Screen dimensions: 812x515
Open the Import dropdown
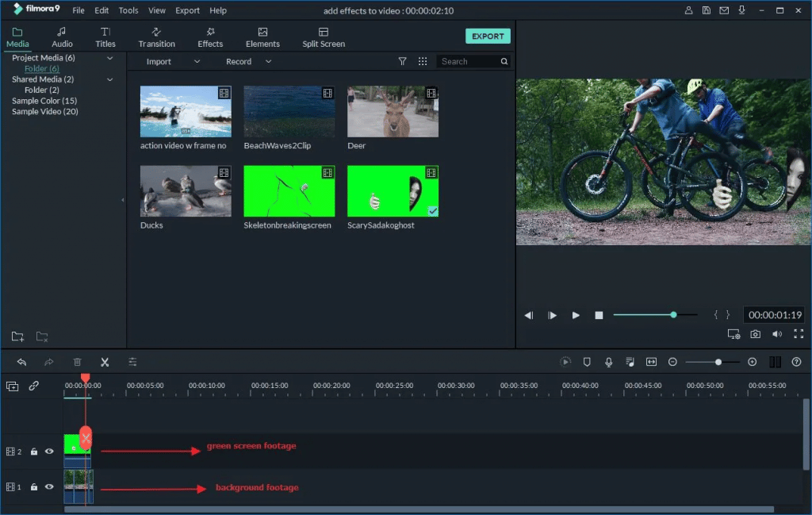(x=197, y=62)
